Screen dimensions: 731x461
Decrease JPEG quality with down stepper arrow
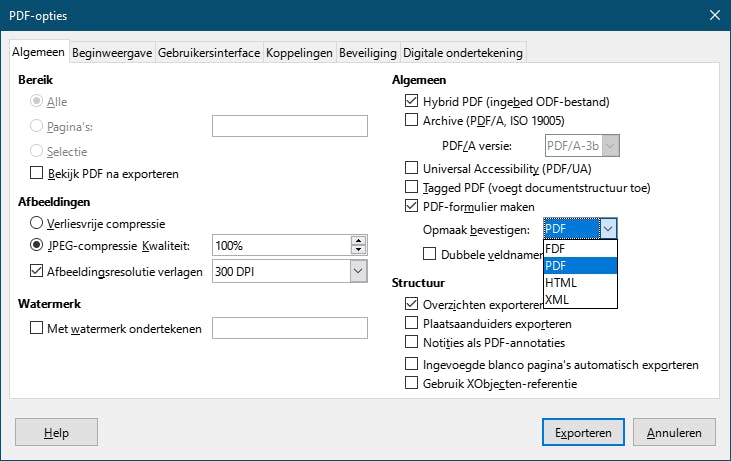pos(358,250)
